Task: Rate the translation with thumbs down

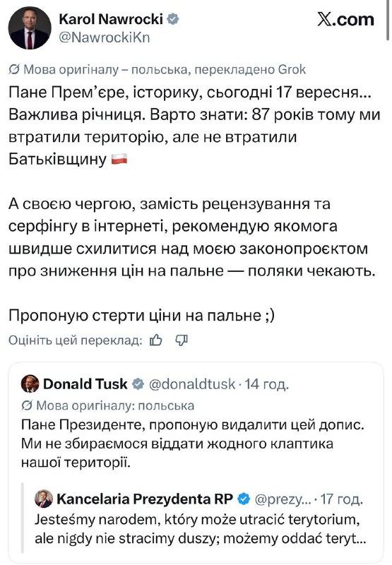Action: pyautogui.click(x=182, y=340)
